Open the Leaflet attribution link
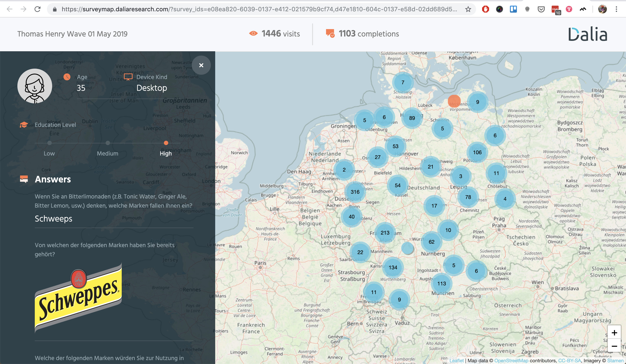Screen dimensions: 626x364 pyautogui.click(x=457, y=361)
